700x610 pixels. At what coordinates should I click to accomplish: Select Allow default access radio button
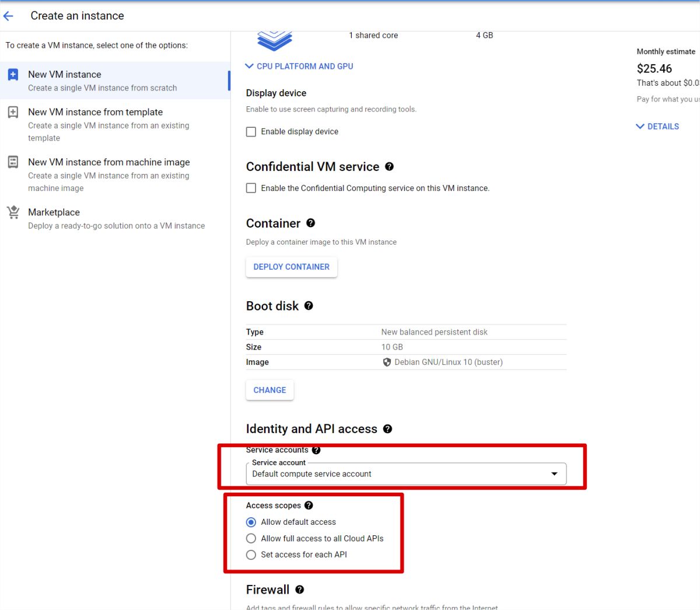tap(251, 522)
